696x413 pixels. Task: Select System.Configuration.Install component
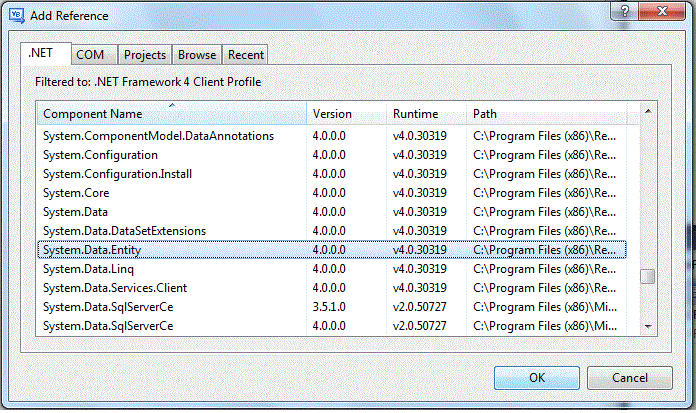pos(332,174)
